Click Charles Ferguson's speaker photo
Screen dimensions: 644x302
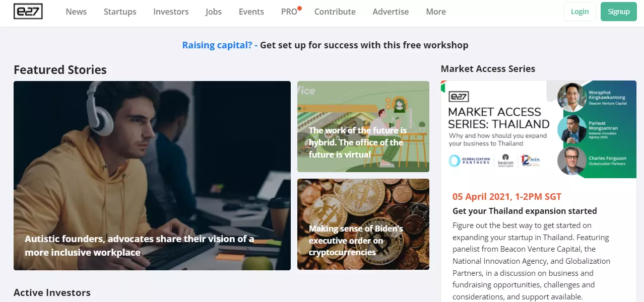572,161
